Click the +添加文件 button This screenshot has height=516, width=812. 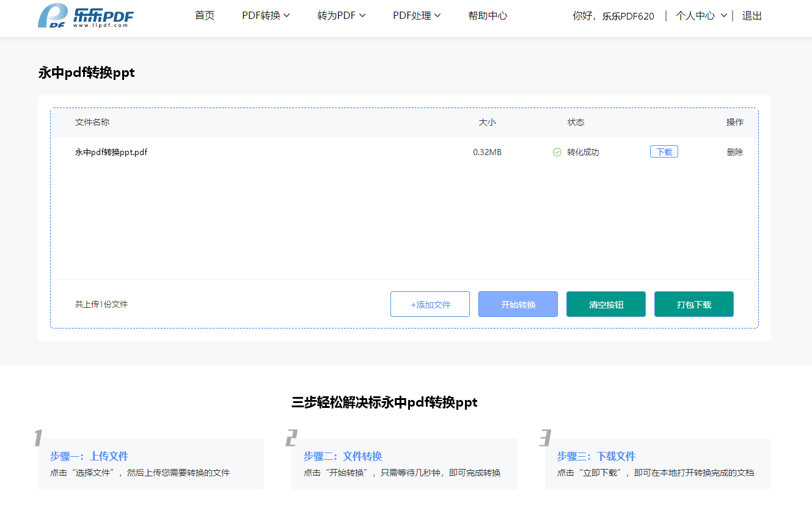430,304
